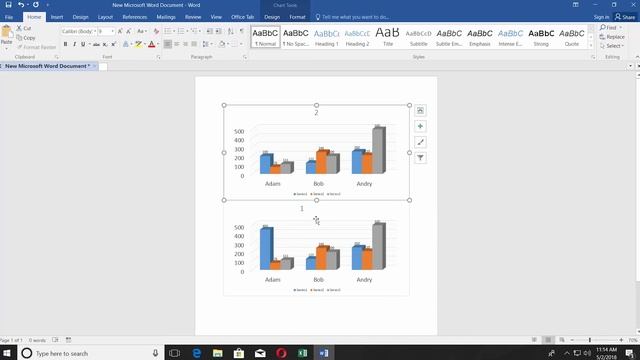Click the Shading paint bucket icon

[x=222, y=44]
